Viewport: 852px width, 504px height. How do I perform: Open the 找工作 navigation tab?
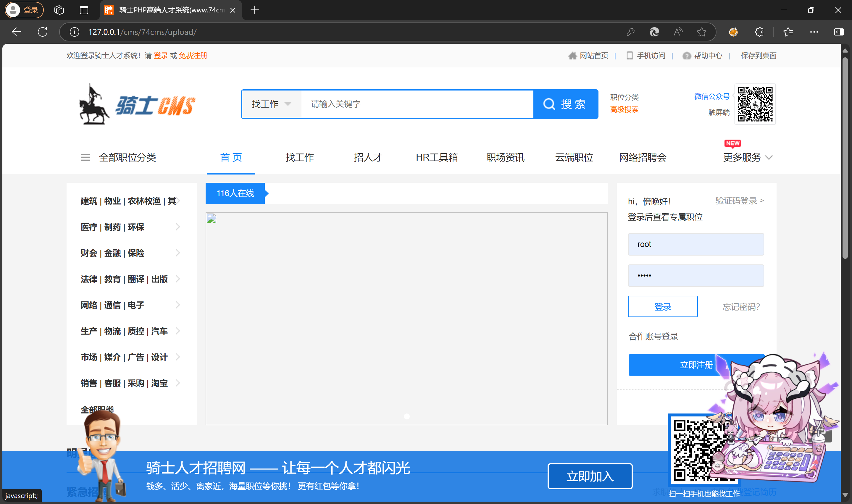299,157
